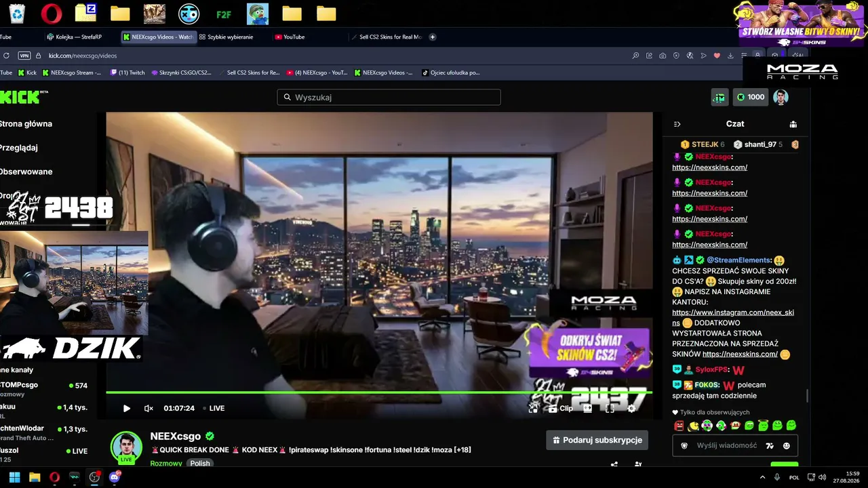Open Discord from the taskbar
The width and height of the screenshot is (868, 488).
pos(114,477)
